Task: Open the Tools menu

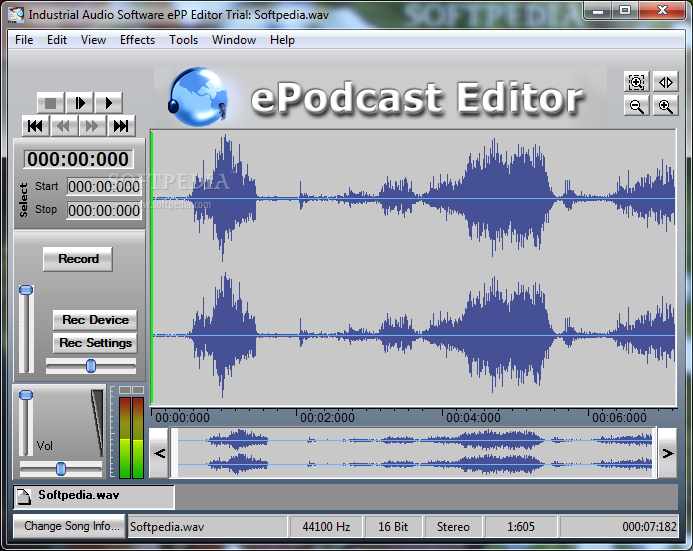Action: (x=183, y=40)
